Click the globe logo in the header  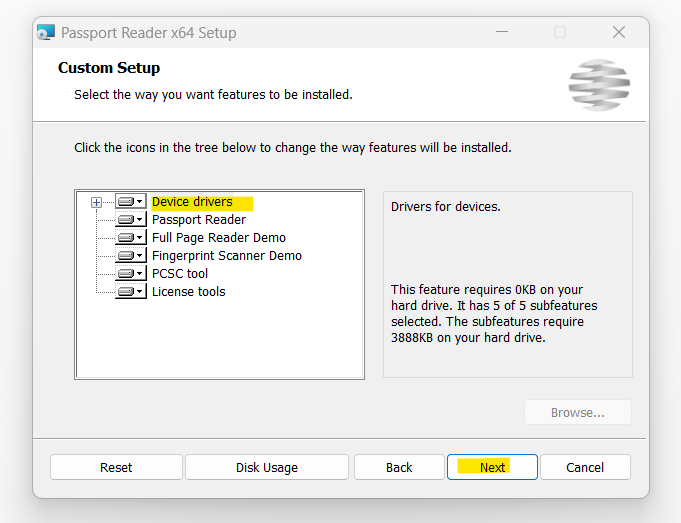(x=599, y=85)
